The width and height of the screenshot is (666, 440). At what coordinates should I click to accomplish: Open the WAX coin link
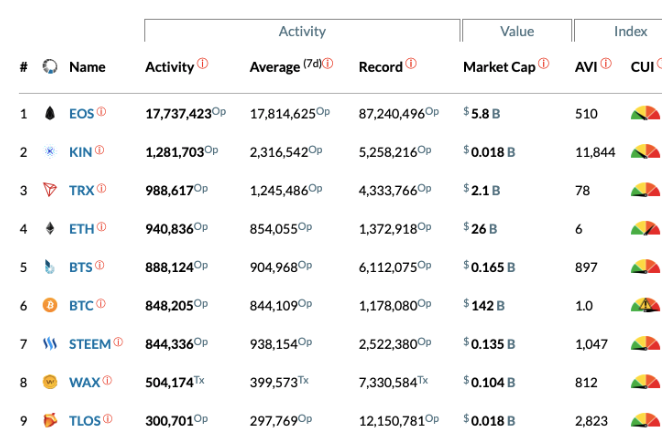[84, 382]
